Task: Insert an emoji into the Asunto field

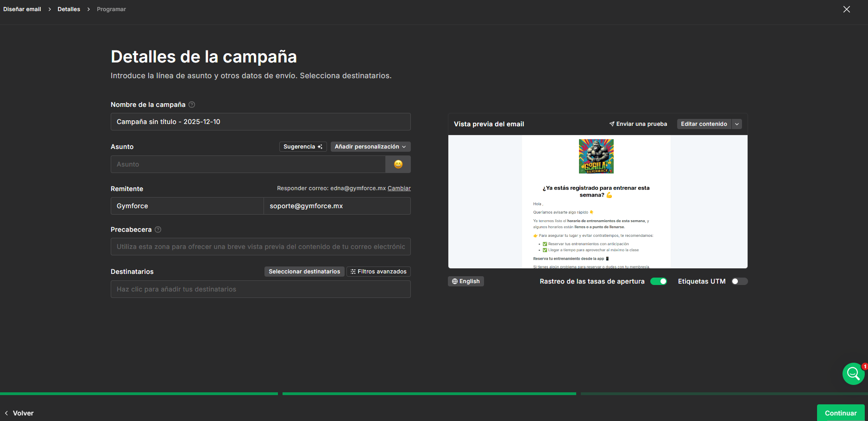Action: (x=398, y=164)
